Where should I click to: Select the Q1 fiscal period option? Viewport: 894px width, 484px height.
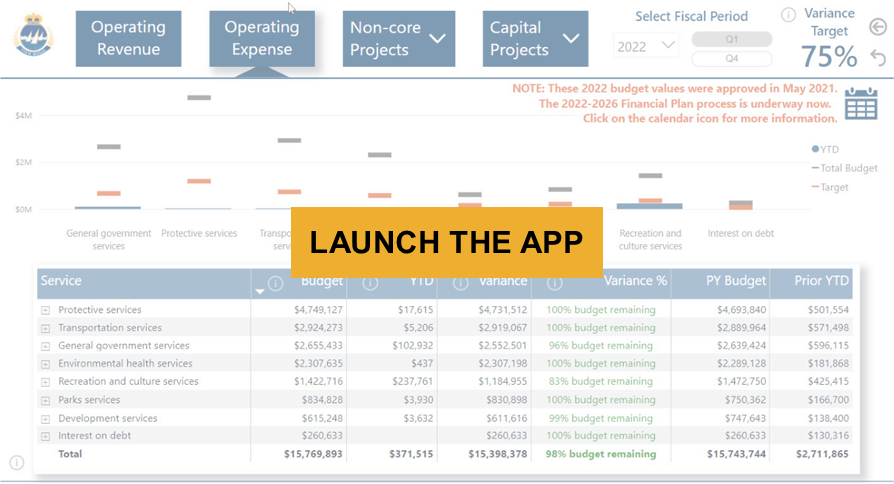click(x=731, y=39)
